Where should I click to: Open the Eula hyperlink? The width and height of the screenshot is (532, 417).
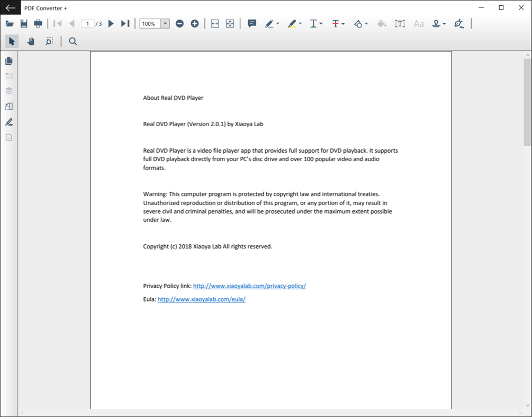(201, 299)
